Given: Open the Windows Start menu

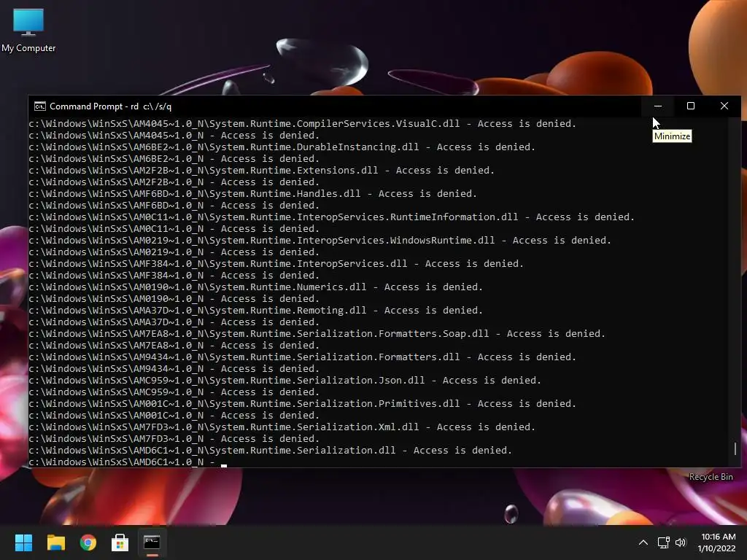Looking at the screenshot, I should coord(23,542).
